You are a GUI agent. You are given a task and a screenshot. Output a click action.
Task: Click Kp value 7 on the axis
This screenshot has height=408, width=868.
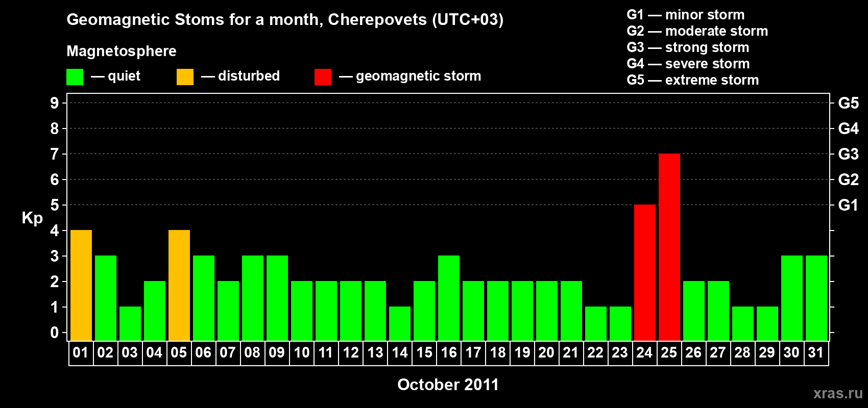tap(55, 154)
